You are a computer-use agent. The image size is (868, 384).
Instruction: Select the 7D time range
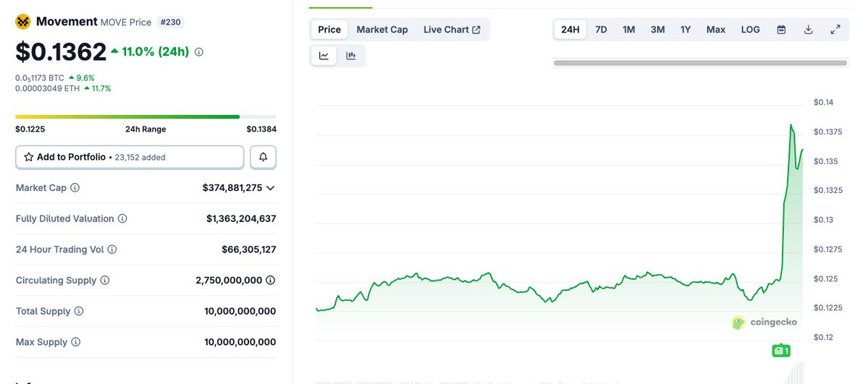[601, 30]
